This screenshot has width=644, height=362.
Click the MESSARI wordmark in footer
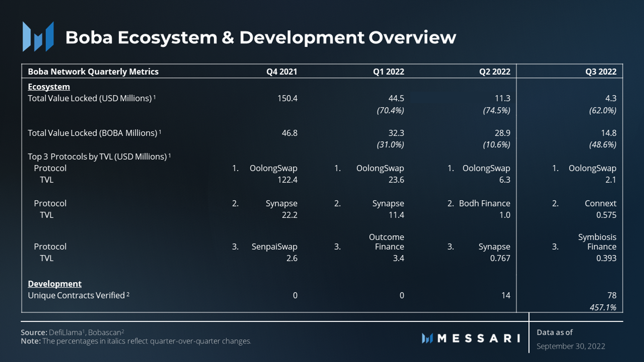(x=479, y=339)
